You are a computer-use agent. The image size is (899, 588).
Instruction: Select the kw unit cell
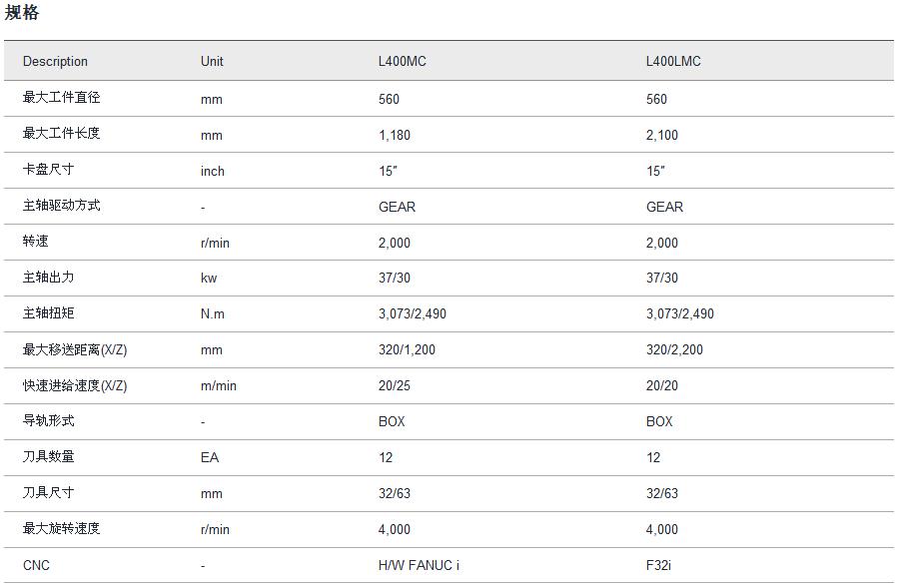pyautogui.click(x=209, y=279)
